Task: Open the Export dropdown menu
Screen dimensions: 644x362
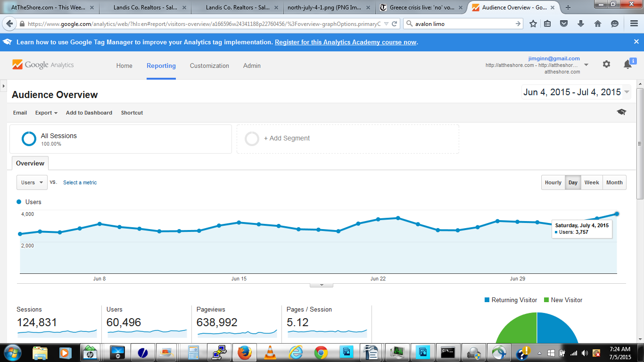Action: click(x=46, y=113)
